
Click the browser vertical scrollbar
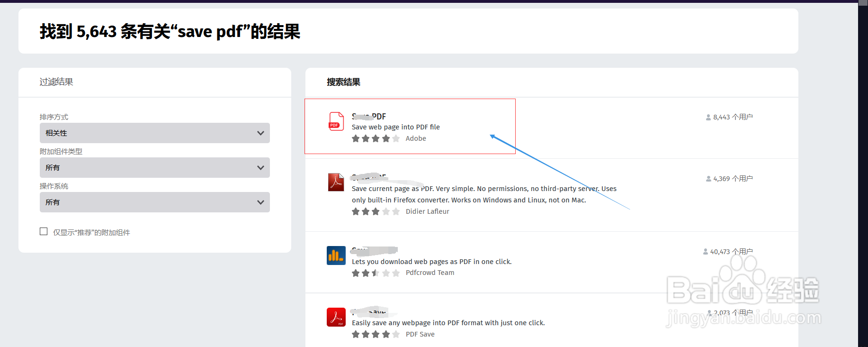tap(863, 173)
